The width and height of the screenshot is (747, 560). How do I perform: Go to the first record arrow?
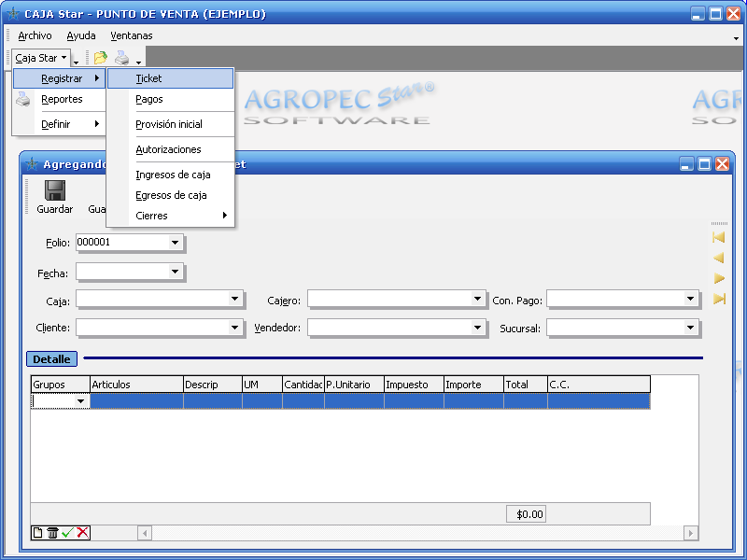pos(719,237)
